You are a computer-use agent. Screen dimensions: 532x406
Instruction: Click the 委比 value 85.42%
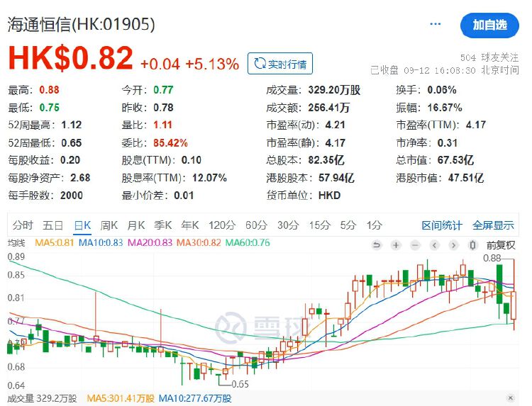(170, 142)
